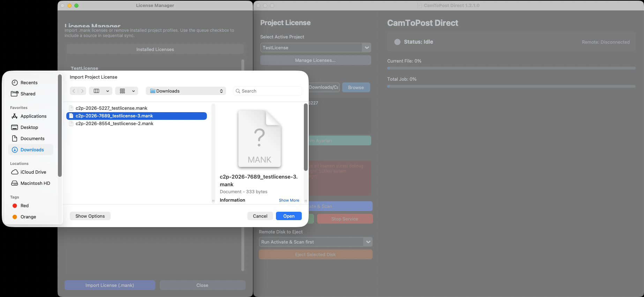Screen dimensions: 644x297
Task: Select the TestLicense entry in License Manager
Action: coord(84,68)
